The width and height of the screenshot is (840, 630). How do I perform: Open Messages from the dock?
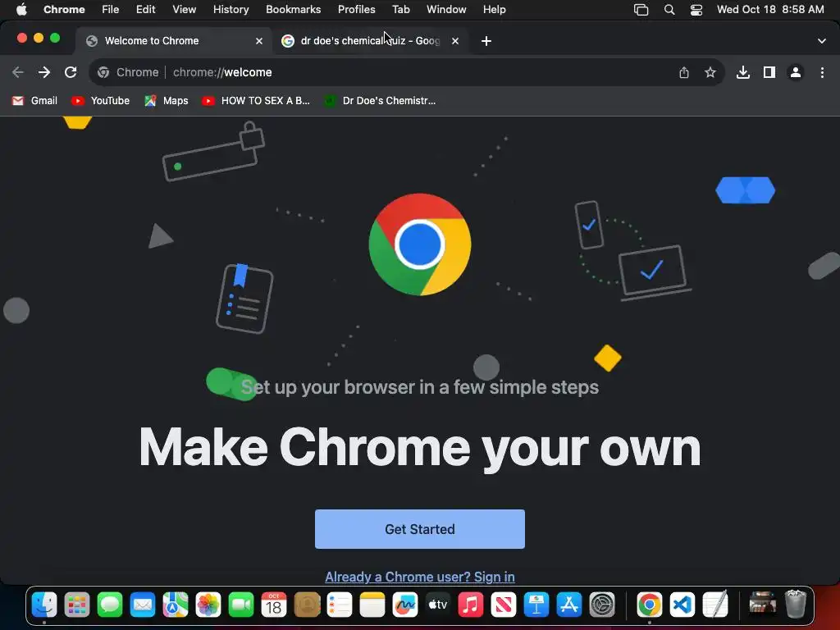(x=110, y=605)
